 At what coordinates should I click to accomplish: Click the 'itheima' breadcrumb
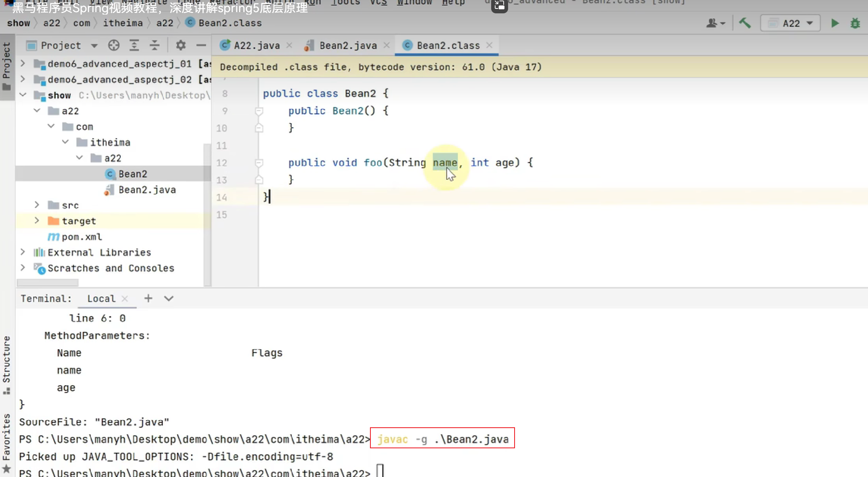click(123, 23)
